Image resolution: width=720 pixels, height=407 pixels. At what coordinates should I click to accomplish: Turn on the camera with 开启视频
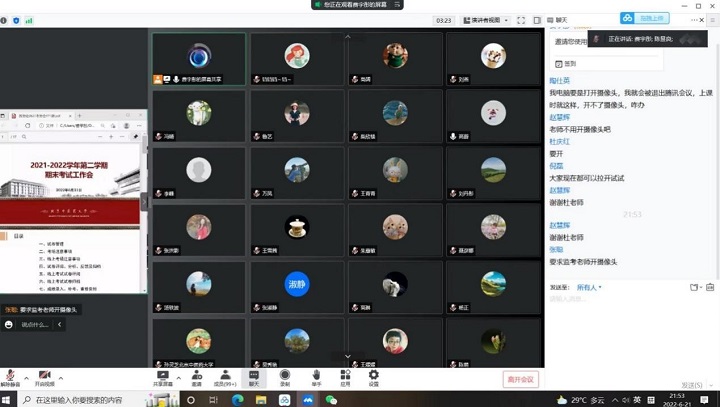point(44,376)
